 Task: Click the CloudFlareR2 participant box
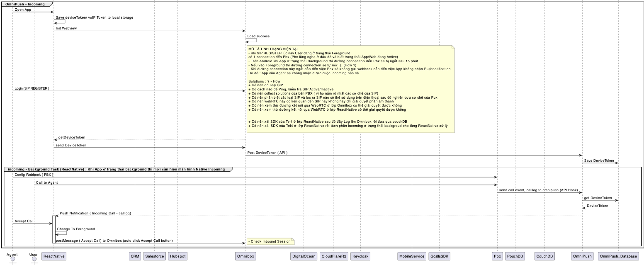click(334, 256)
